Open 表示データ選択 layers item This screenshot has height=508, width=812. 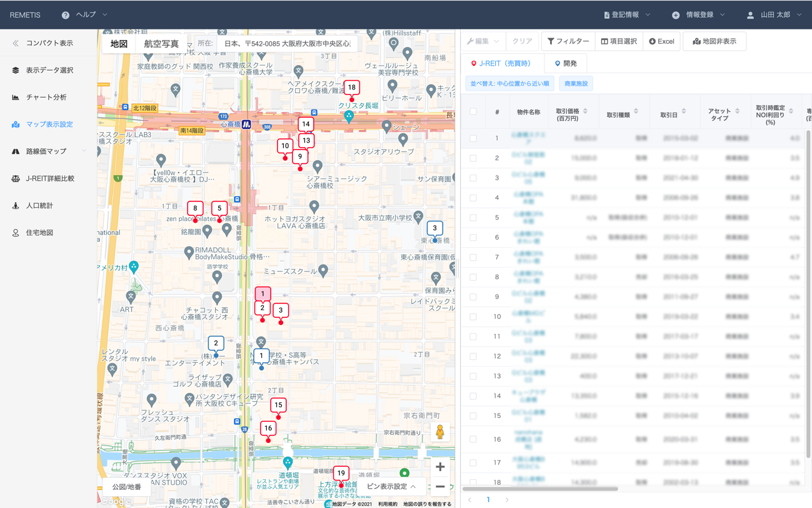pos(43,70)
